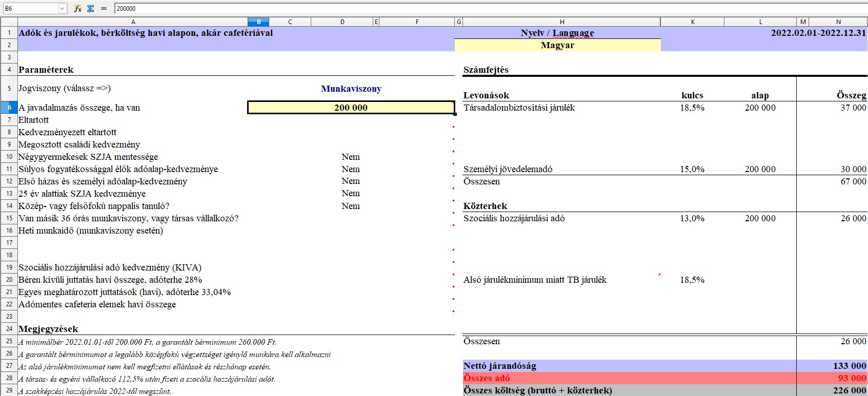Click the formula input line showing 200000
The image size is (868, 396).
(461, 9)
